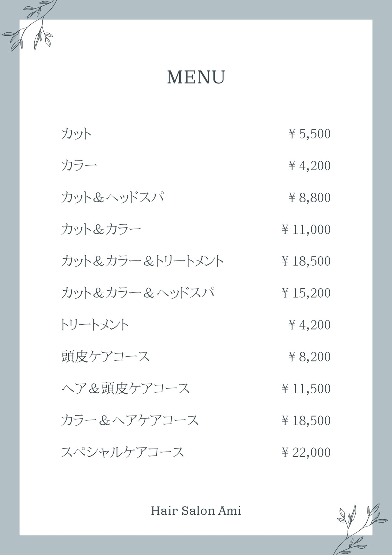Viewport: 392px width, 555px height.
Task: Click the 頭皮ケアコース entry
Action: pos(105,357)
